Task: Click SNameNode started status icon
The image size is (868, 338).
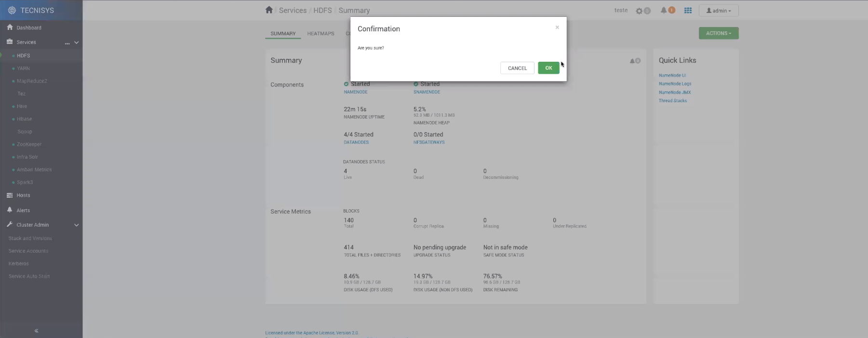Action: click(x=416, y=84)
